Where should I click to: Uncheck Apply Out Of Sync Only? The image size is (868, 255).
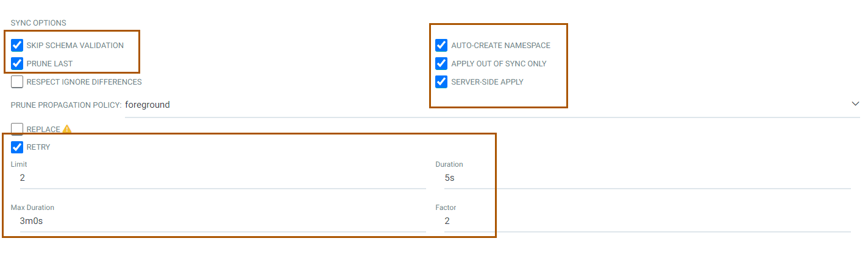pyautogui.click(x=441, y=63)
